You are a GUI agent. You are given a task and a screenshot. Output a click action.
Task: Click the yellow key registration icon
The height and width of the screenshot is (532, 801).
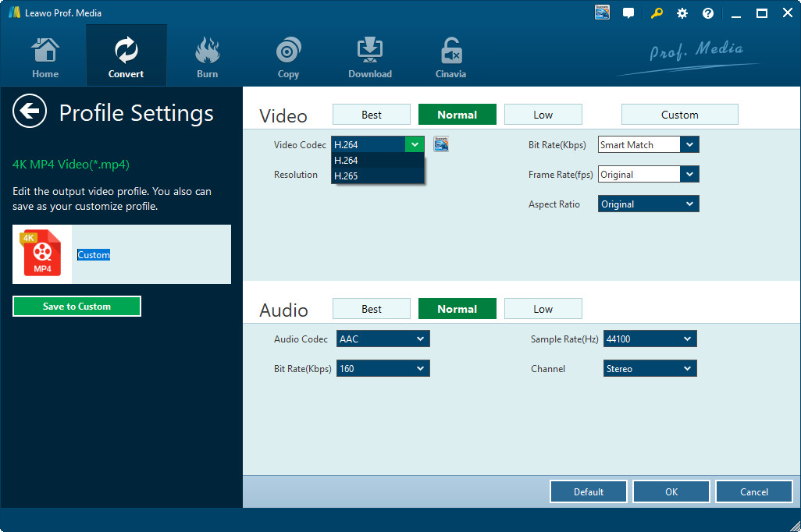pos(656,13)
